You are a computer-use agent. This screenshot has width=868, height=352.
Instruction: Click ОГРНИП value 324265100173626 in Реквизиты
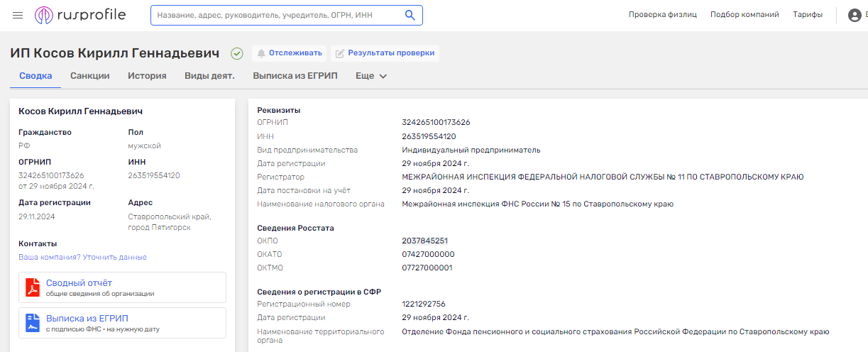436,122
